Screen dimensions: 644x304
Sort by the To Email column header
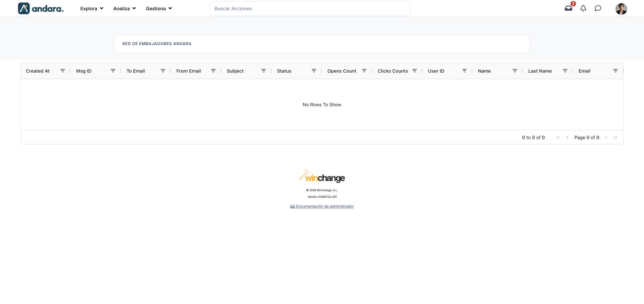pyautogui.click(x=136, y=71)
